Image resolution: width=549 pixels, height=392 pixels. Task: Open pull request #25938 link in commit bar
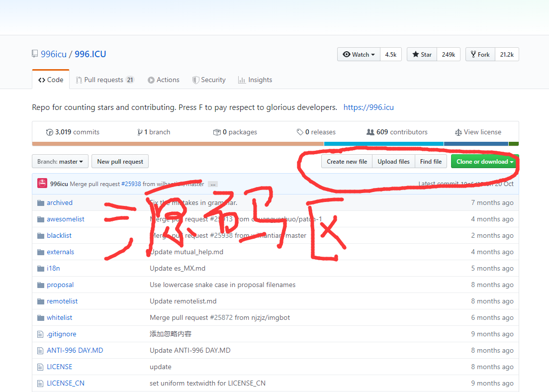[131, 184]
